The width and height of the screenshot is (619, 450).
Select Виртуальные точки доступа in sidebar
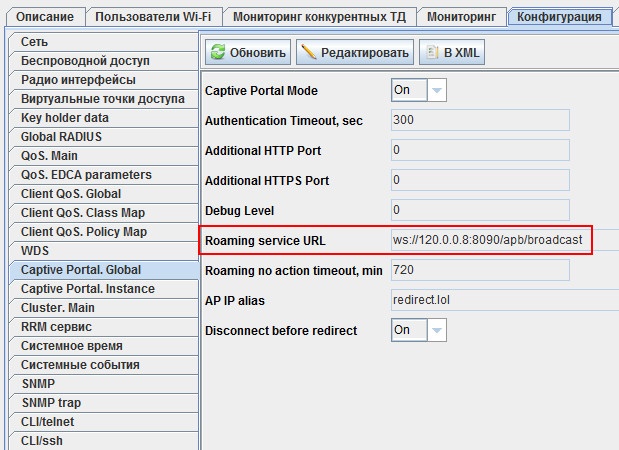pyautogui.click(x=102, y=99)
